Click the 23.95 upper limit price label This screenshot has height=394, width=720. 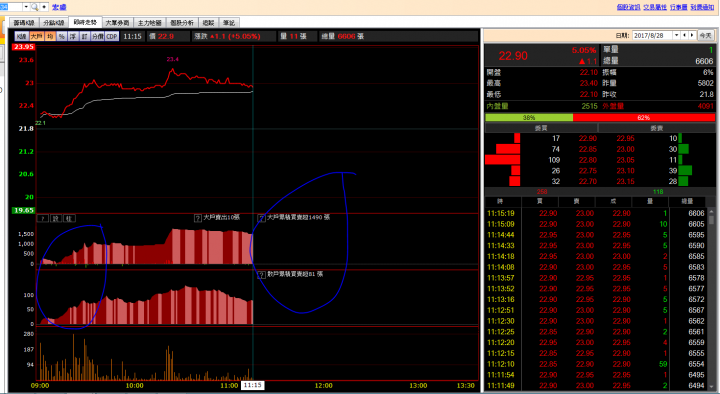click(23, 47)
